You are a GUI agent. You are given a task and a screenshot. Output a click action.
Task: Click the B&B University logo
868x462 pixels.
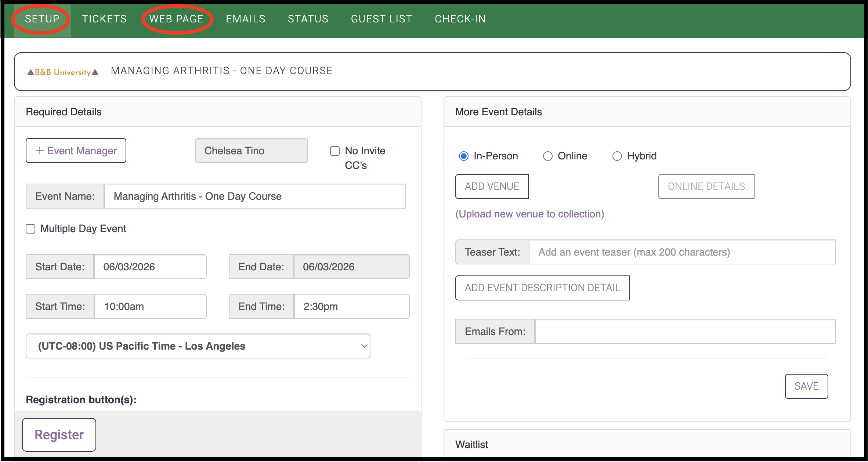click(x=63, y=72)
